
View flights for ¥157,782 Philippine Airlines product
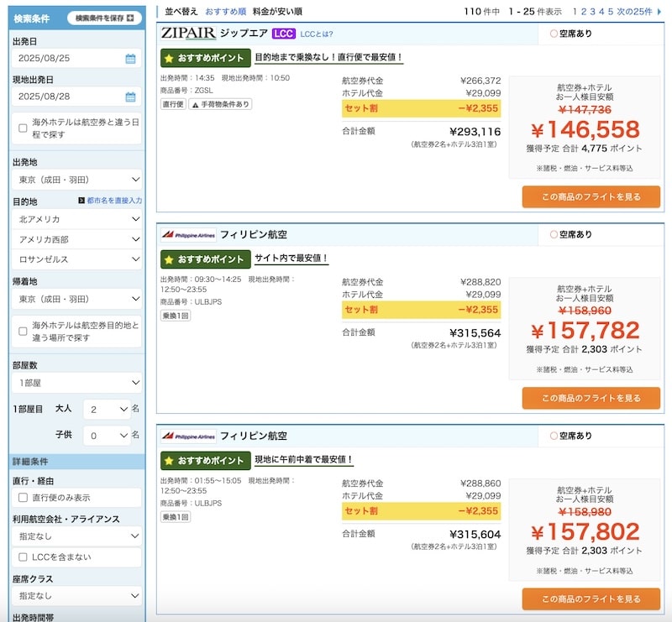[591, 398]
